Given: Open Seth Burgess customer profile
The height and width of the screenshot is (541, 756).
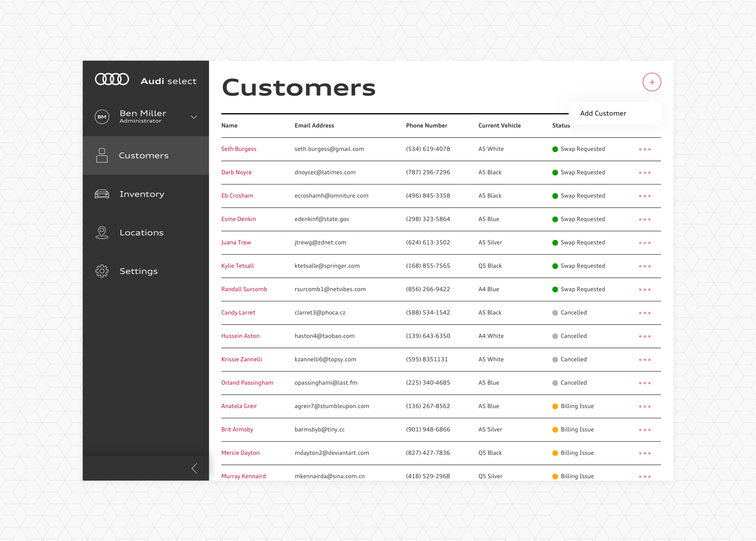Looking at the screenshot, I should pos(239,149).
